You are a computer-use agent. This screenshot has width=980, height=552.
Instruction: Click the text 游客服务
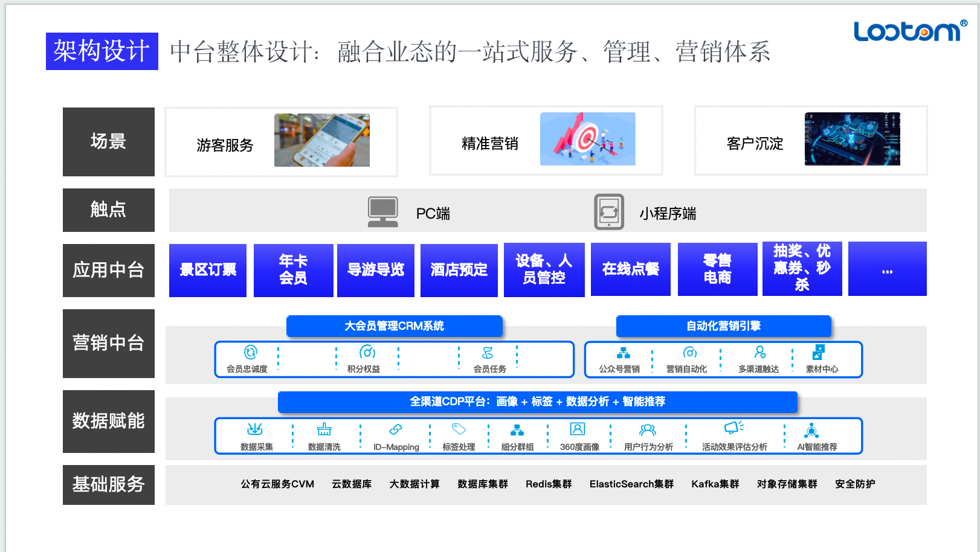tap(225, 146)
